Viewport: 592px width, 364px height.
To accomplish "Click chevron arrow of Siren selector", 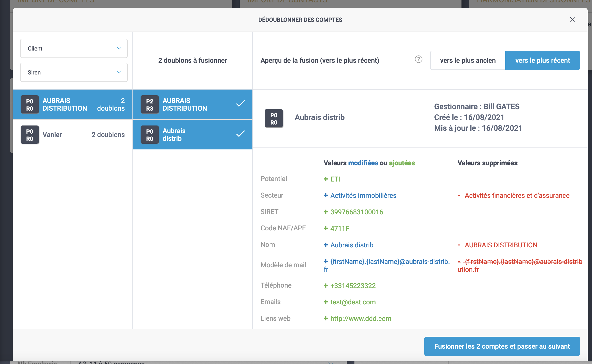I will click(119, 72).
